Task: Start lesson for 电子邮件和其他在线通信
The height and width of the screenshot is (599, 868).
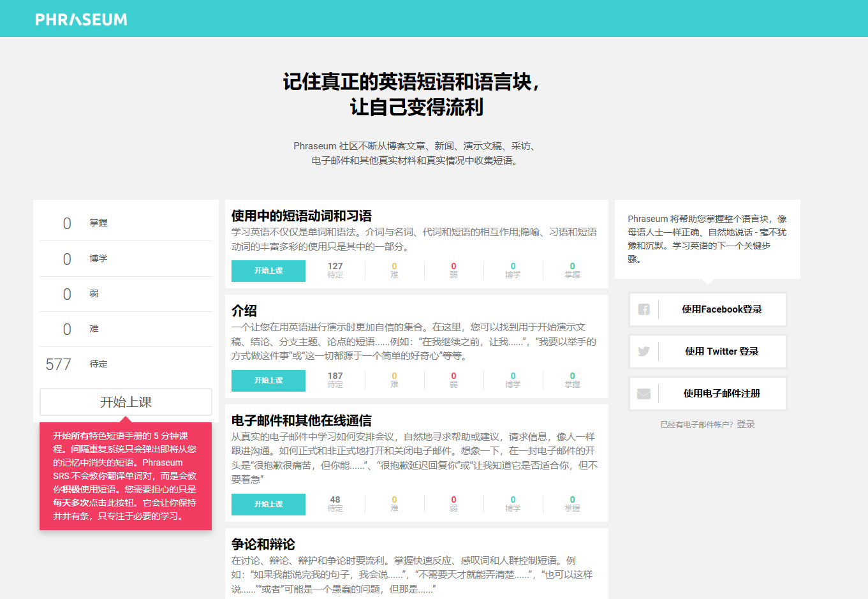Action: click(x=268, y=504)
